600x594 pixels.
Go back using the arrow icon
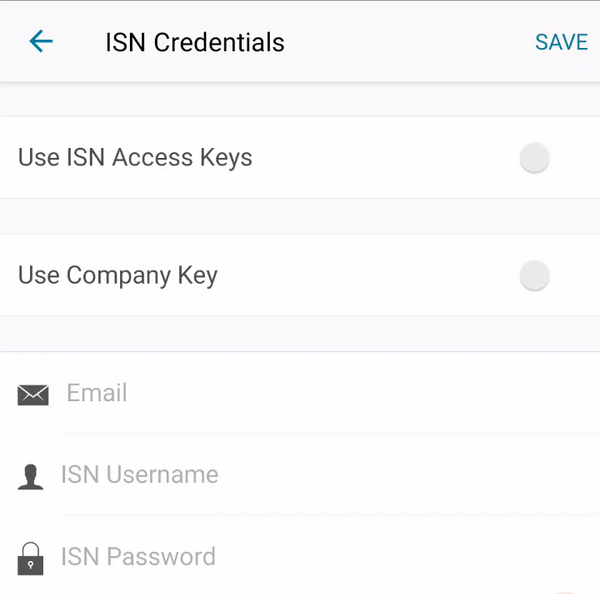[41, 41]
